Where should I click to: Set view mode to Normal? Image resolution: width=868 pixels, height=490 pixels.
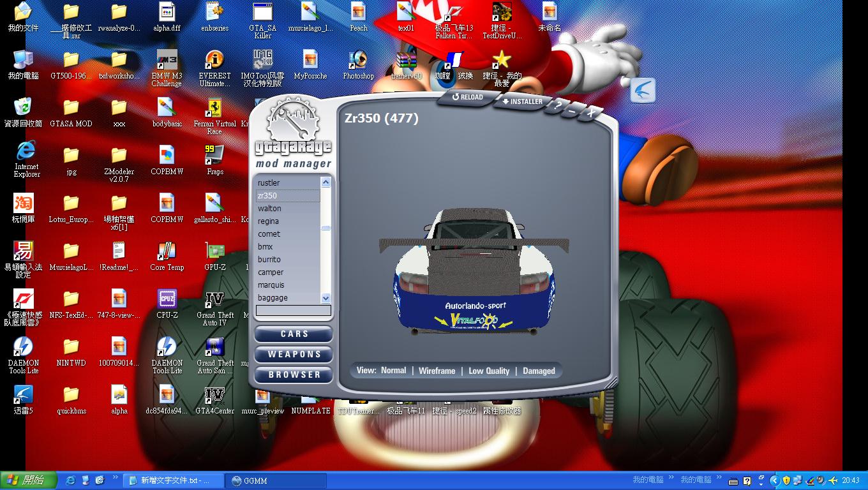(x=393, y=371)
